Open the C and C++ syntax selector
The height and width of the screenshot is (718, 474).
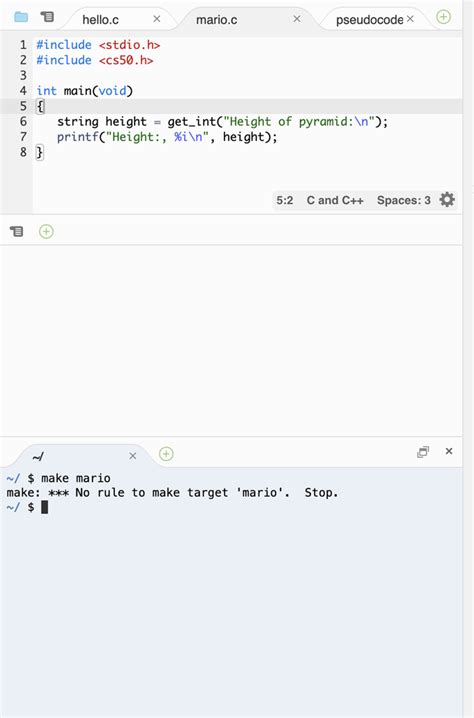tap(335, 200)
